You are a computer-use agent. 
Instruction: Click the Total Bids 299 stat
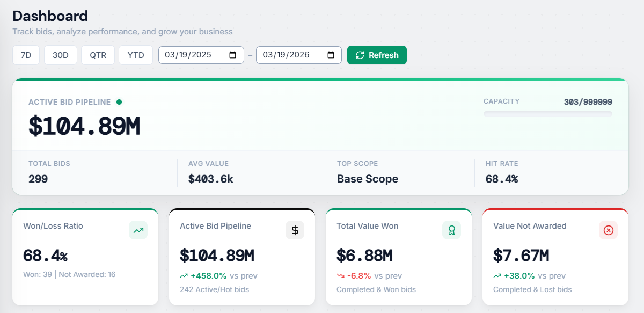38,179
